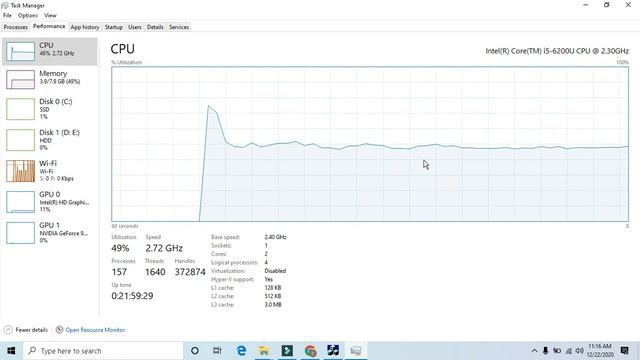Open the green arrow app on taskbar
The width and height of the screenshot is (640, 360).
287,351
